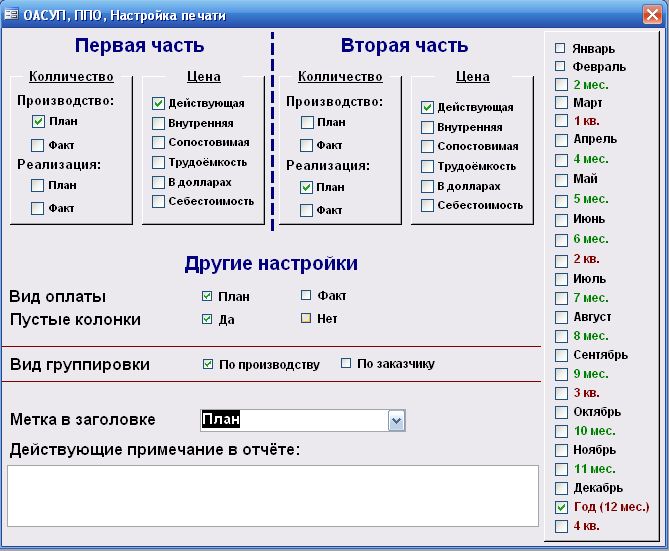Check the Январь month checkbox
The height and width of the screenshot is (551, 669).
(561, 48)
